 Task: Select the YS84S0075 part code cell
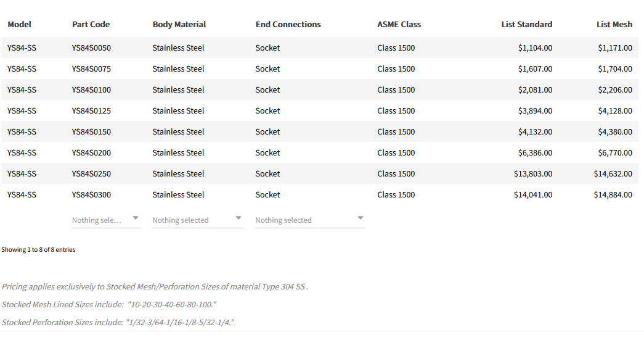[x=92, y=69]
